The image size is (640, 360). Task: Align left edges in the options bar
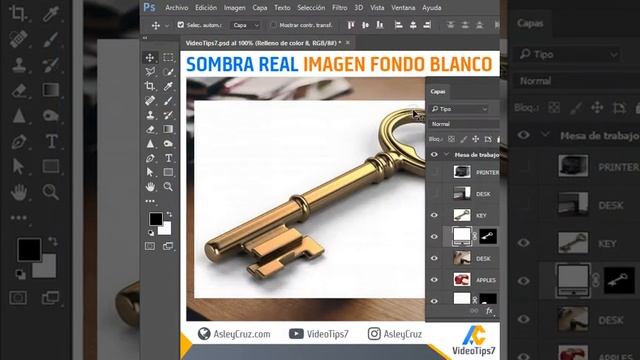pyautogui.click(x=399, y=25)
